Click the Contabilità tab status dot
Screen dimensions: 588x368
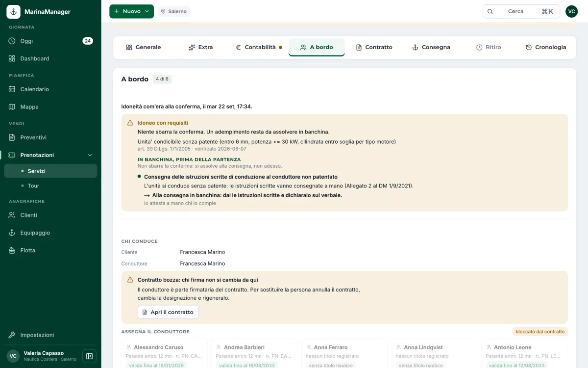(x=280, y=48)
